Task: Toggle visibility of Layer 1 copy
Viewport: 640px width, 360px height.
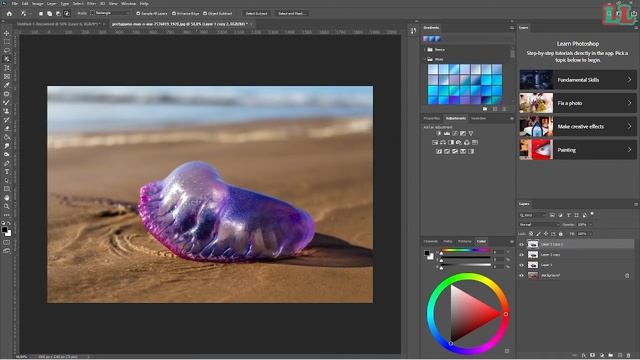Action: 521,255
